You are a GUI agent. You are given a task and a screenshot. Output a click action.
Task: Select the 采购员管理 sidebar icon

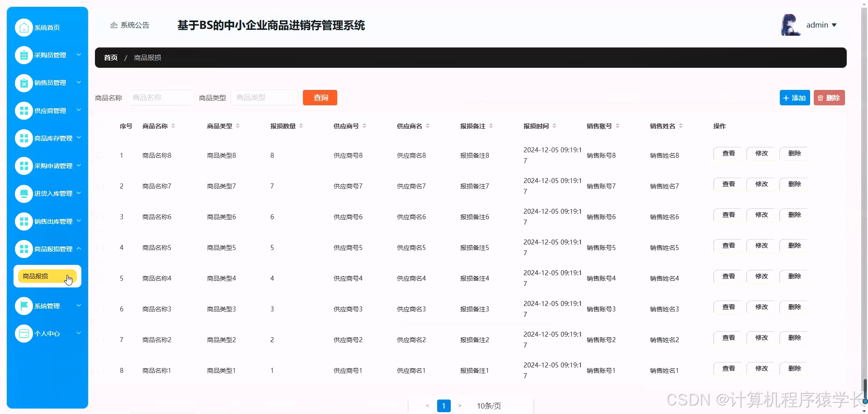point(24,55)
